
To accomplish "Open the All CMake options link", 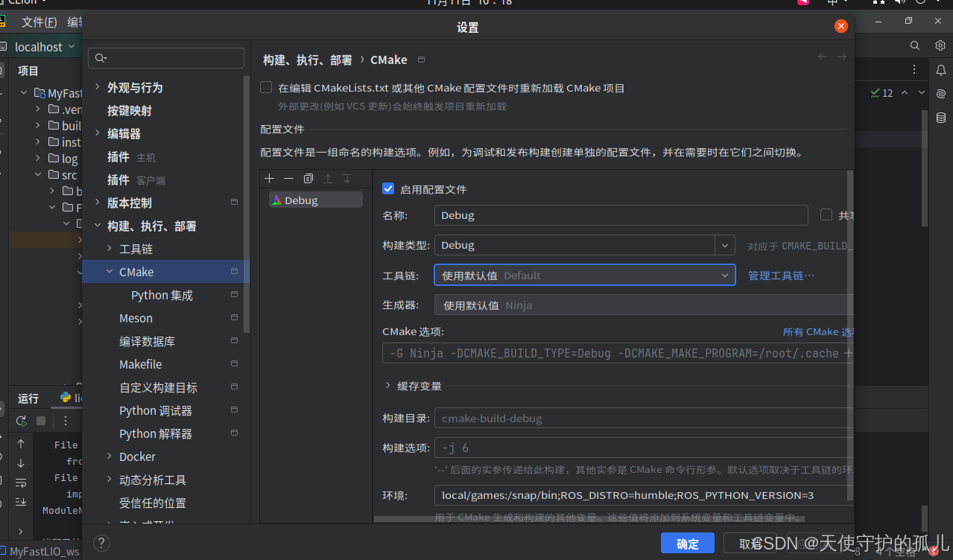I will click(818, 332).
